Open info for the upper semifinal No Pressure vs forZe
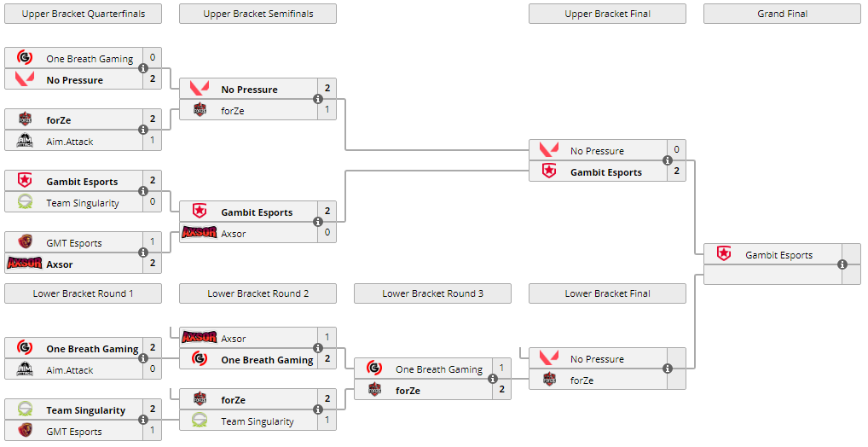Screen dimensions: 868x447 [318, 99]
